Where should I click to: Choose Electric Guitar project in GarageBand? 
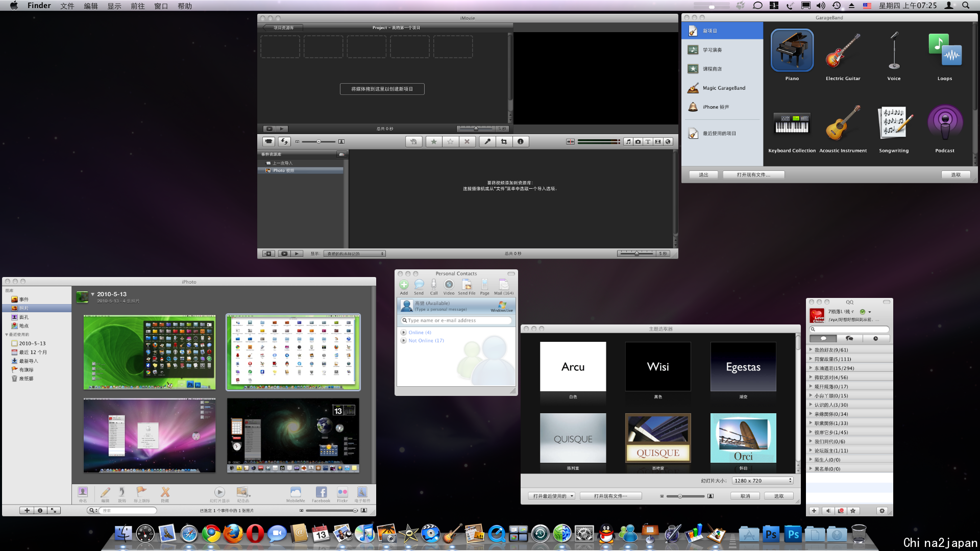[843, 55]
